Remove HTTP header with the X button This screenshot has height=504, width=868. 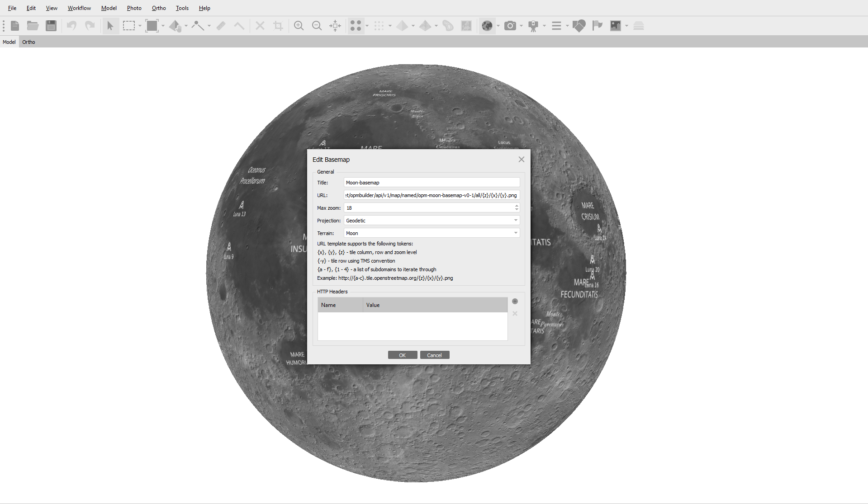click(515, 313)
